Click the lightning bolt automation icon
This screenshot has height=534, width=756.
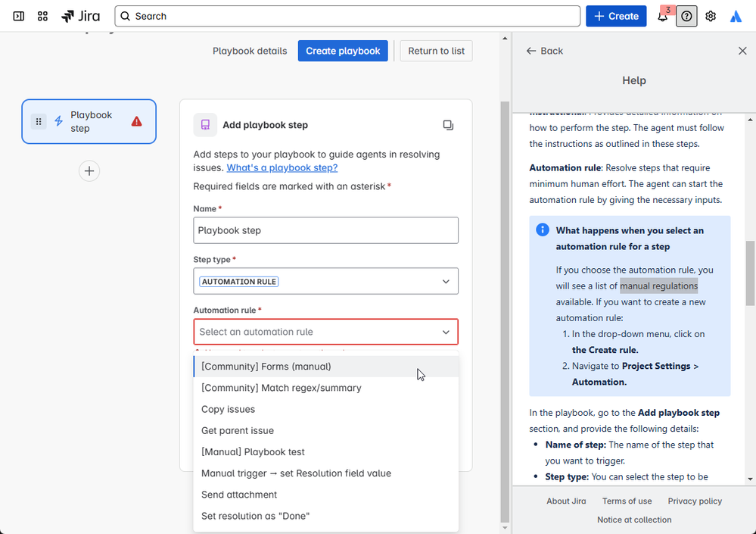coord(59,121)
